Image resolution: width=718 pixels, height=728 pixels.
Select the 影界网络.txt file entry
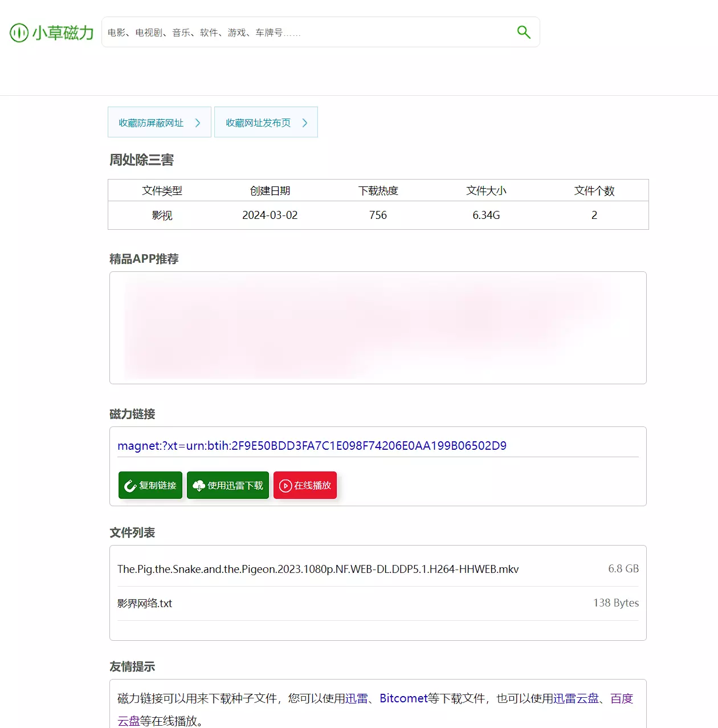[x=145, y=603]
